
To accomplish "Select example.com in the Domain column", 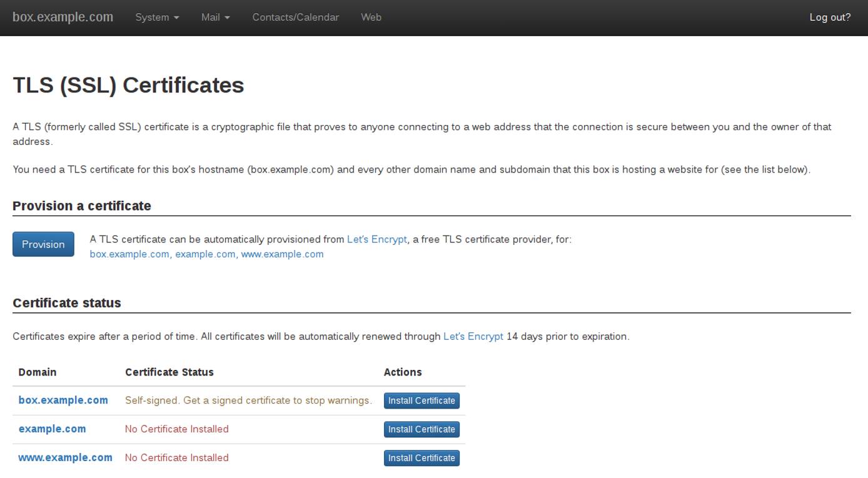I will (52, 429).
